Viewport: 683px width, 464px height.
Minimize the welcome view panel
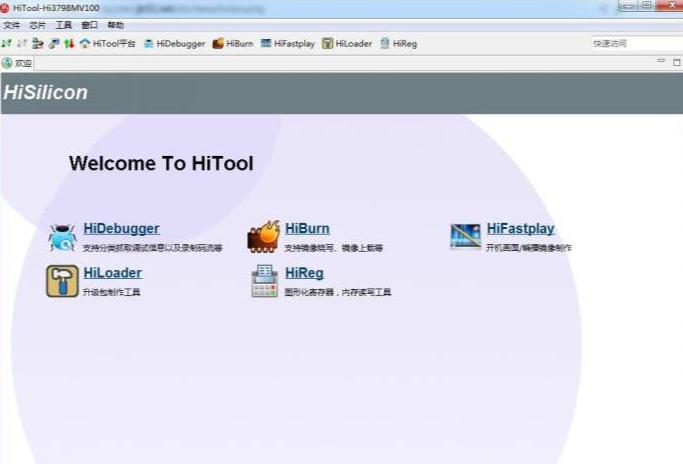(x=661, y=61)
